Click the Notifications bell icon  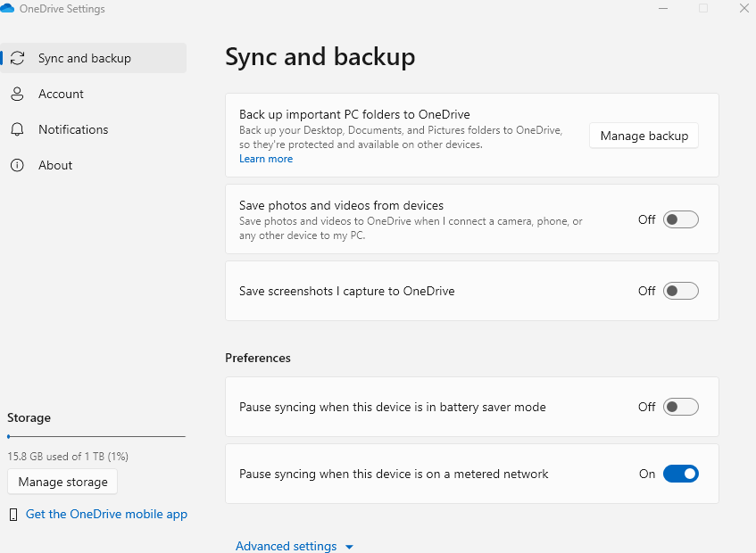point(17,129)
